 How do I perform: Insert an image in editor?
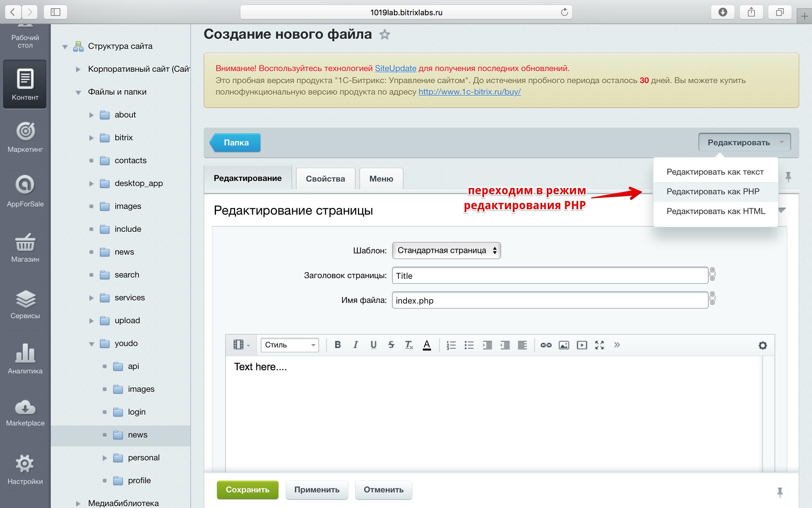pos(564,345)
